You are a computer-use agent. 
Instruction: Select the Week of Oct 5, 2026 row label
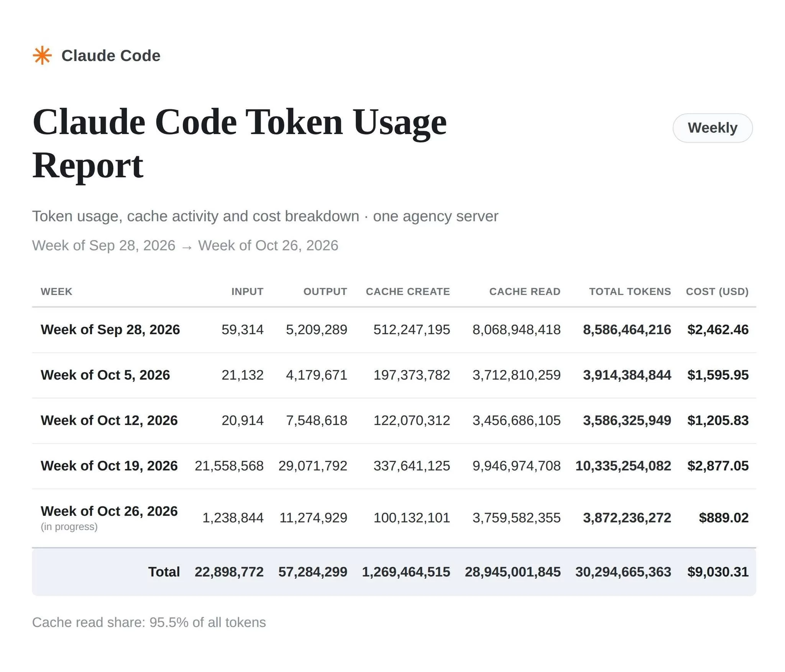pyautogui.click(x=105, y=375)
